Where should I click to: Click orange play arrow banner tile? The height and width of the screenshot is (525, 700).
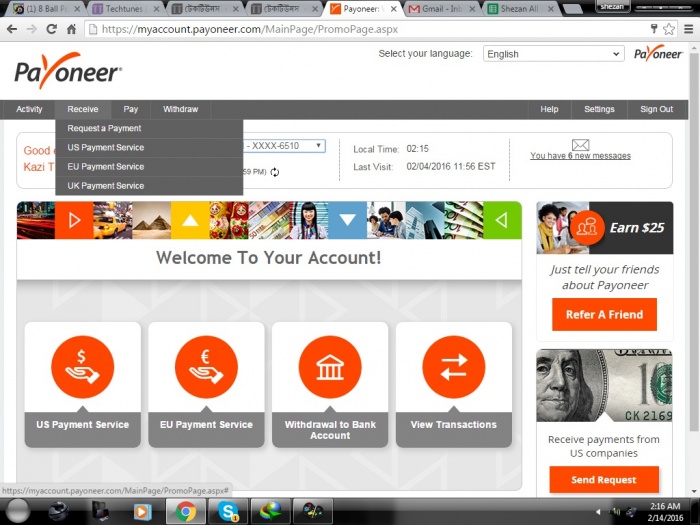(x=74, y=220)
